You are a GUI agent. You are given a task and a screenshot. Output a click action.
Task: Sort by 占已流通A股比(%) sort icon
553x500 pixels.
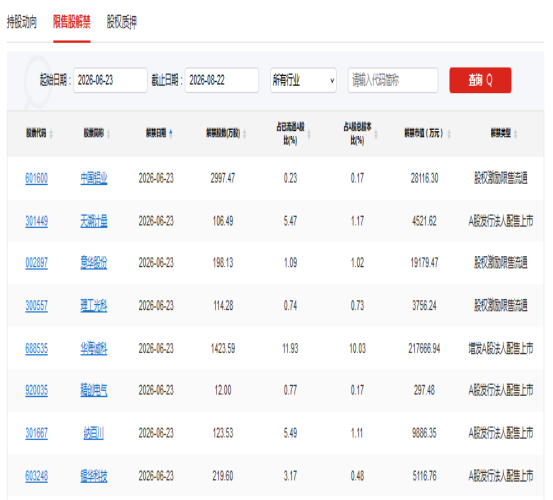309,134
